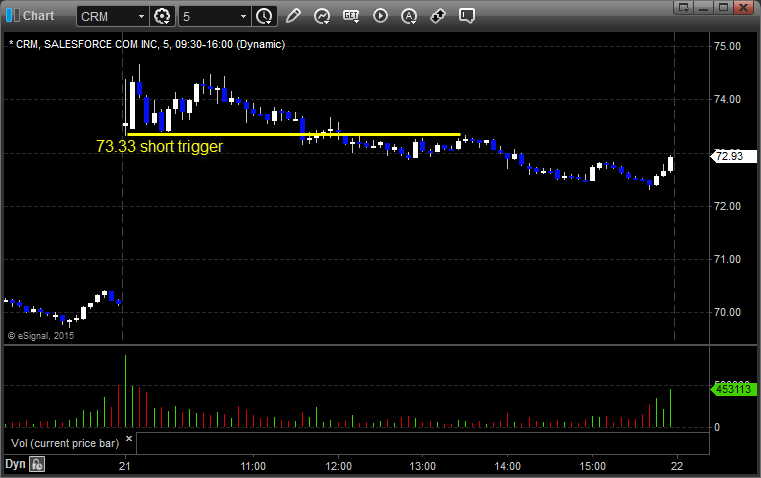Click the eSignal, 2015 copyright text

[x=41, y=336]
